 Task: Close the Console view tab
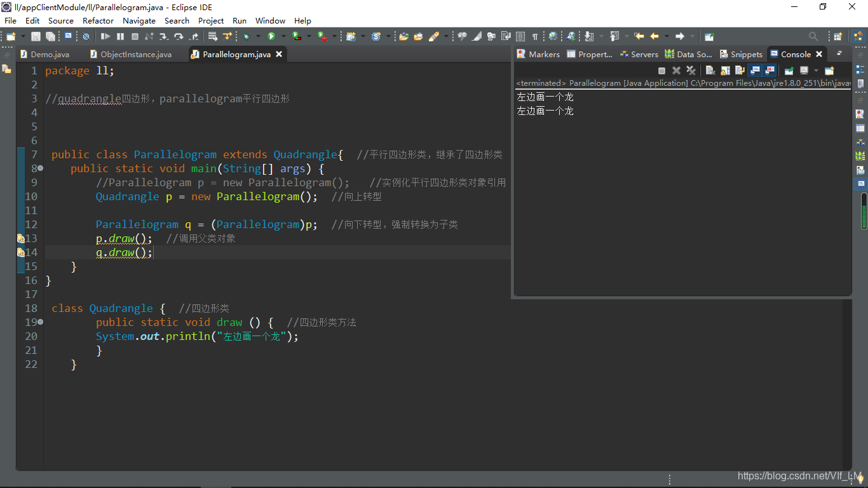(819, 54)
